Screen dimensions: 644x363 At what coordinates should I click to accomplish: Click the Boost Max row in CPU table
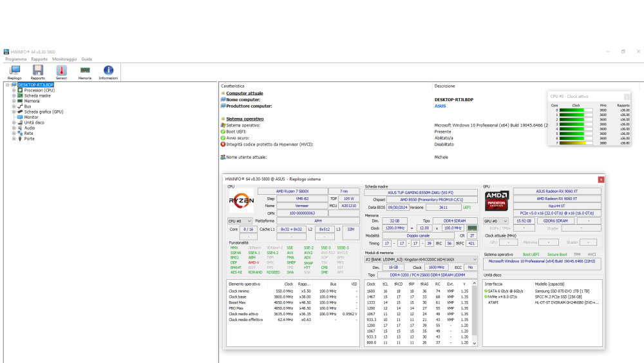coord(293,302)
